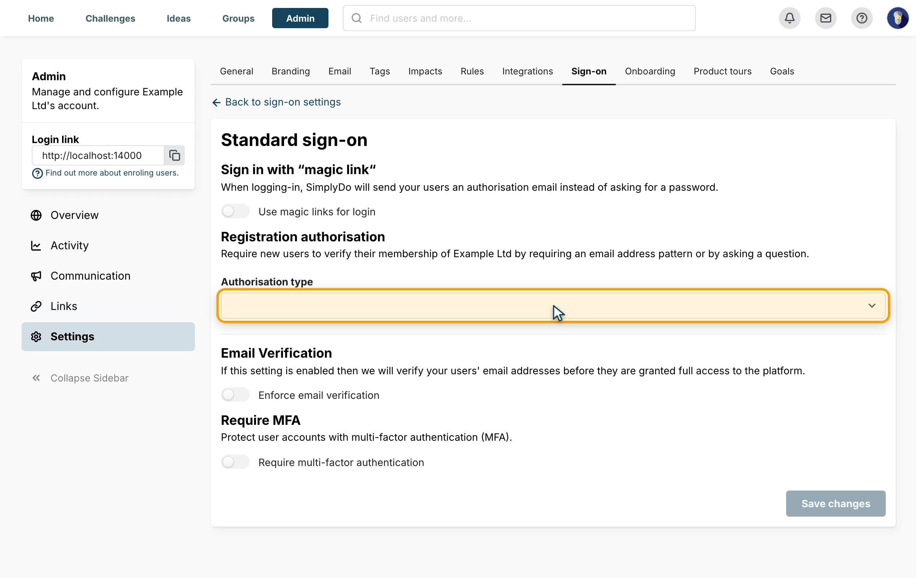Toggle Enforce email verification switch

[235, 394]
